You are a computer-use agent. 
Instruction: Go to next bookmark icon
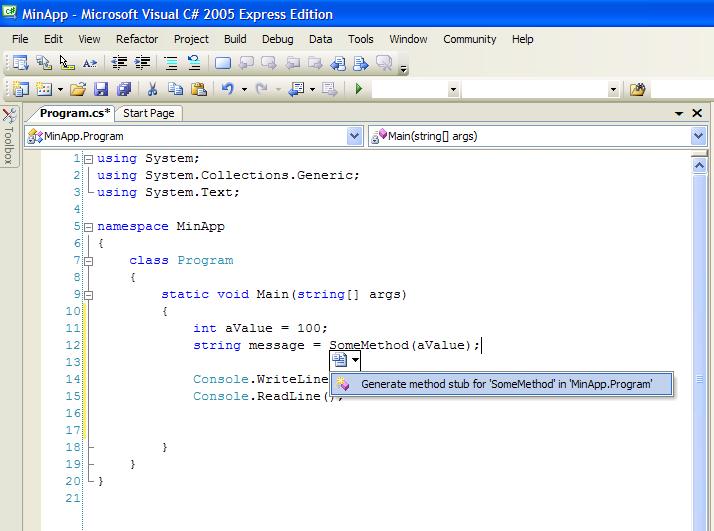[269, 62]
